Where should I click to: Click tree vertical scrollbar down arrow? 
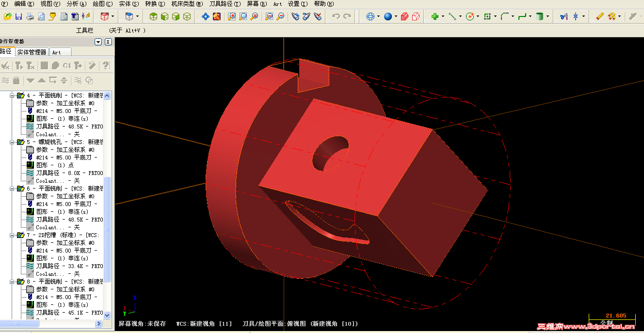click(x=107, y=316)
